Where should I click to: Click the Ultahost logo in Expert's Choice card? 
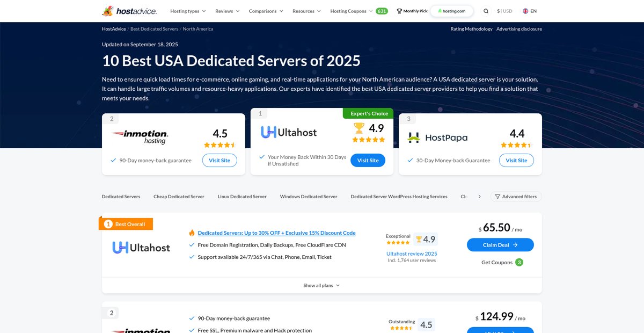(x=289, y=132)
